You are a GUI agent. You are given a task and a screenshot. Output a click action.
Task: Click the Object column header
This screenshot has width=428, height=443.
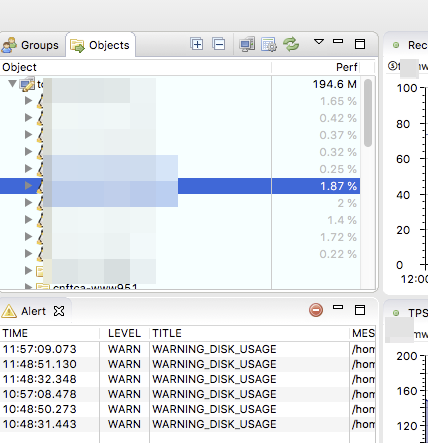(135, 67)
